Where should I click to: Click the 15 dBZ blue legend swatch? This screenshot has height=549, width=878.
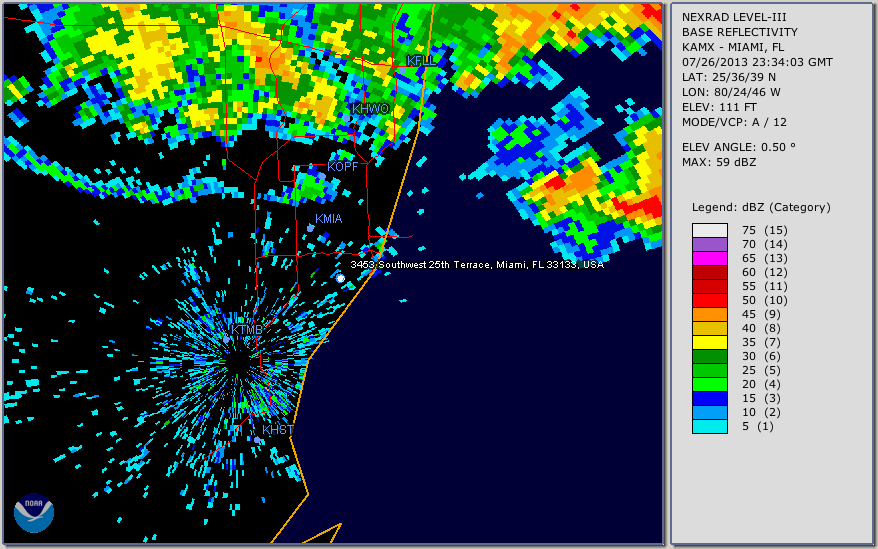(709, 398)
